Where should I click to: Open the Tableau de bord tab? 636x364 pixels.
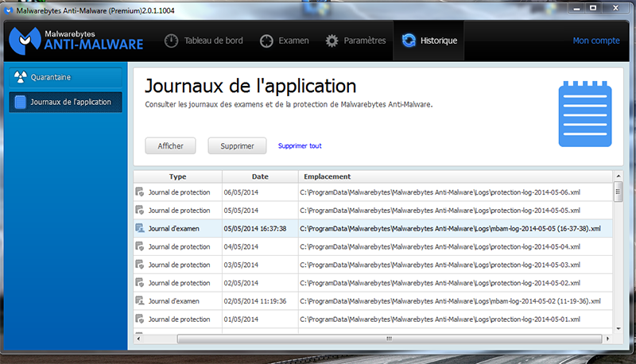point(204,41)
